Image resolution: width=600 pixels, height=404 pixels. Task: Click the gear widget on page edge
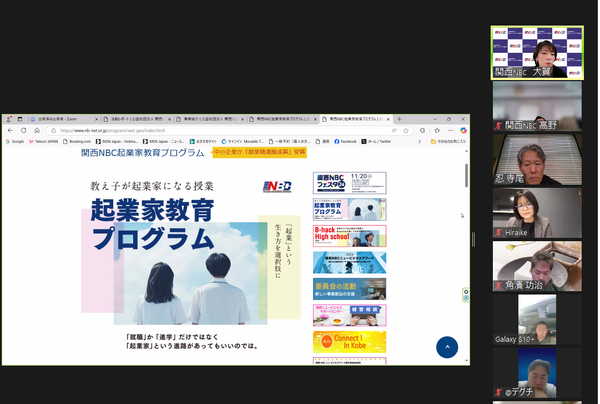pos(466,292)
